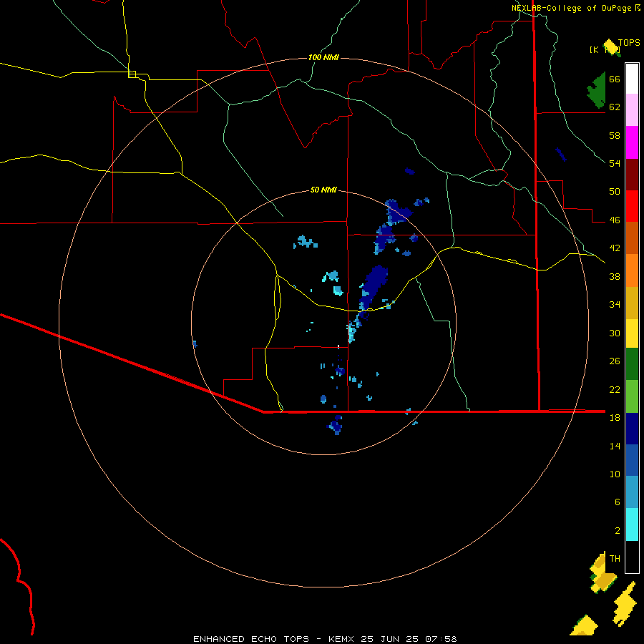The height and width of the screenshot is (644, 644).
Task: Click the 'NEXLAB-College of DuPage' credit text
Action: click(x=571, y=8)
